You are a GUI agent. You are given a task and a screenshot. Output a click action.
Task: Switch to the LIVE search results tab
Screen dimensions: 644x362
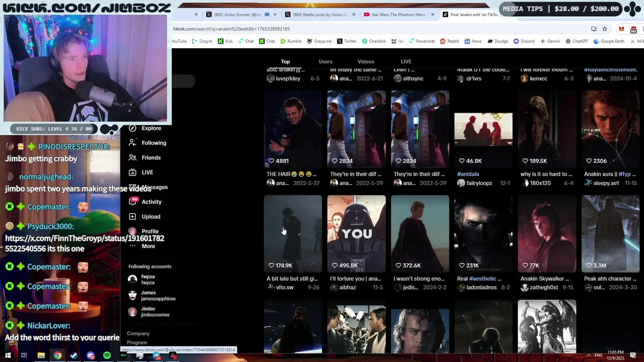(x=406, y=62)
